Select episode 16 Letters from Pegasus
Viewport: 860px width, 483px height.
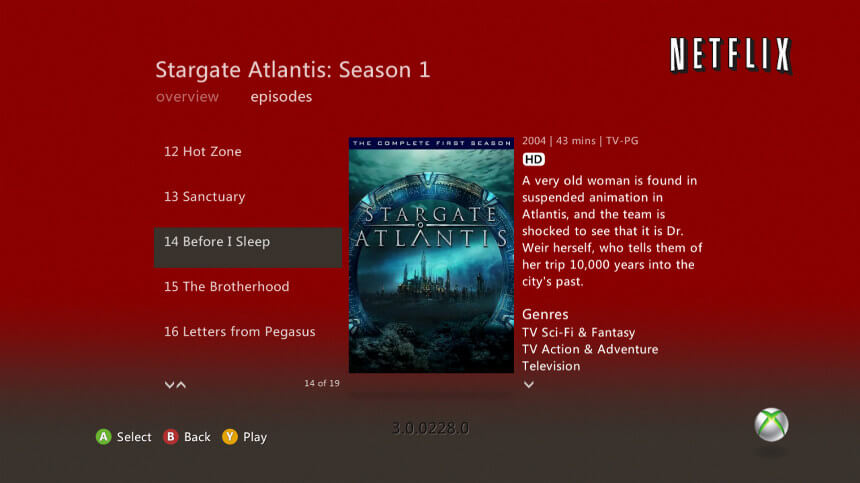tap(248, 331)
